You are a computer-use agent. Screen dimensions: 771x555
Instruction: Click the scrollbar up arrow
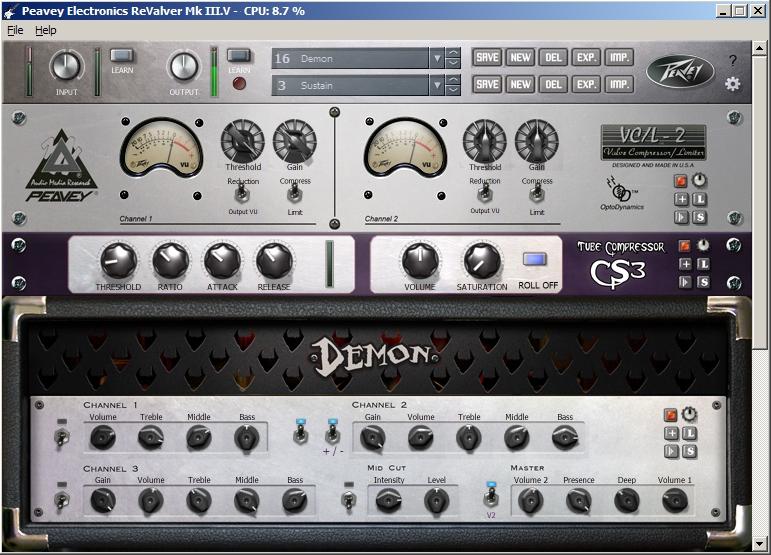[759, 48]
